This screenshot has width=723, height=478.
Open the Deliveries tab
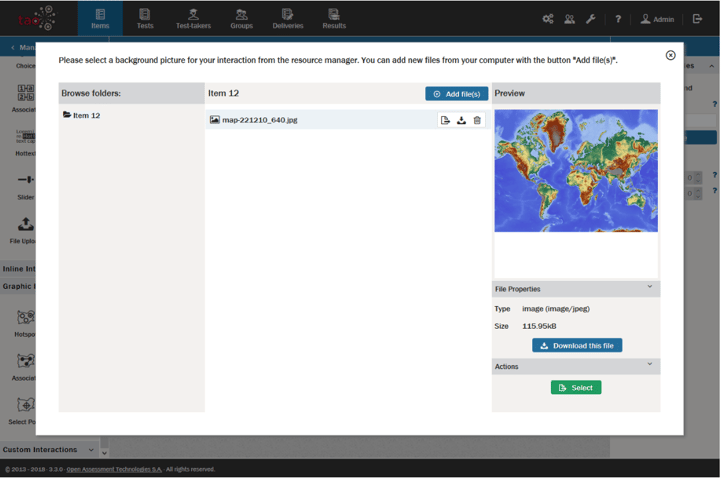288,18
